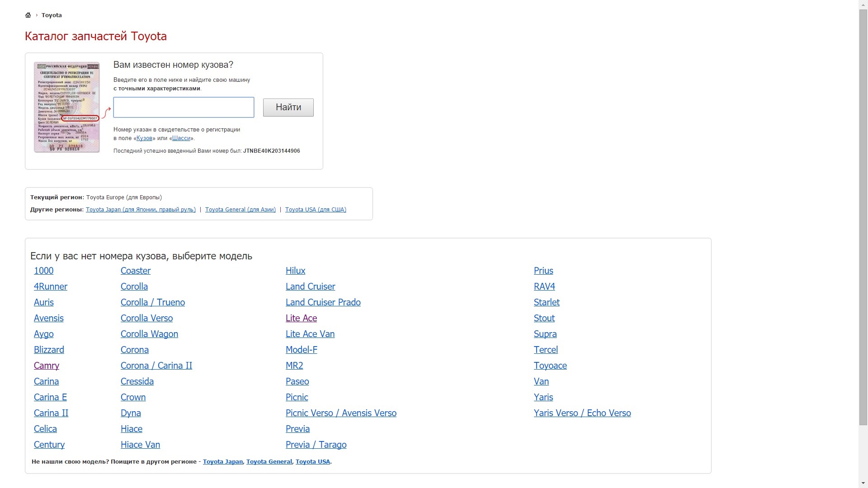Navigate to Prius model page

pos(544,270)
